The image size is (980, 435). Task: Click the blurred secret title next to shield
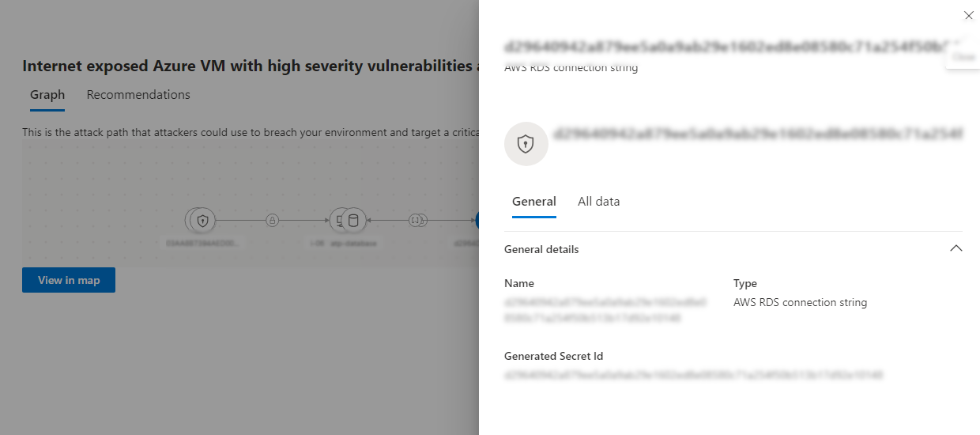756,134
